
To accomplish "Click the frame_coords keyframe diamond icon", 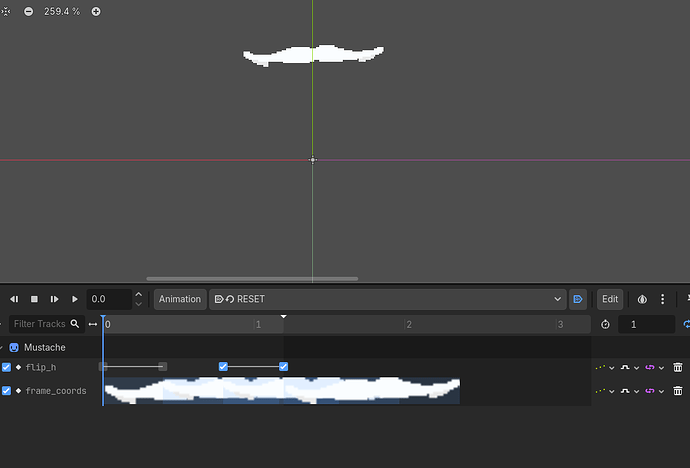I will point(18,391).
